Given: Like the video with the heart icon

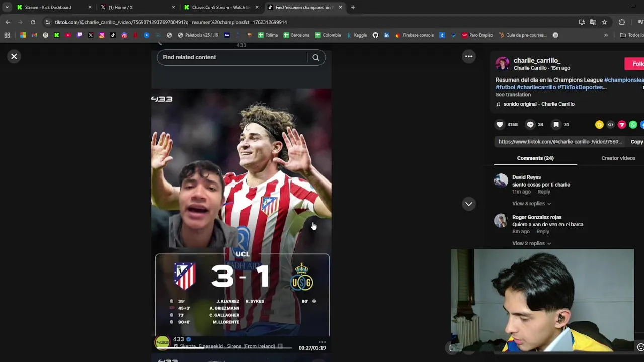Looking at the screenshot, I should tap(500, 124).
